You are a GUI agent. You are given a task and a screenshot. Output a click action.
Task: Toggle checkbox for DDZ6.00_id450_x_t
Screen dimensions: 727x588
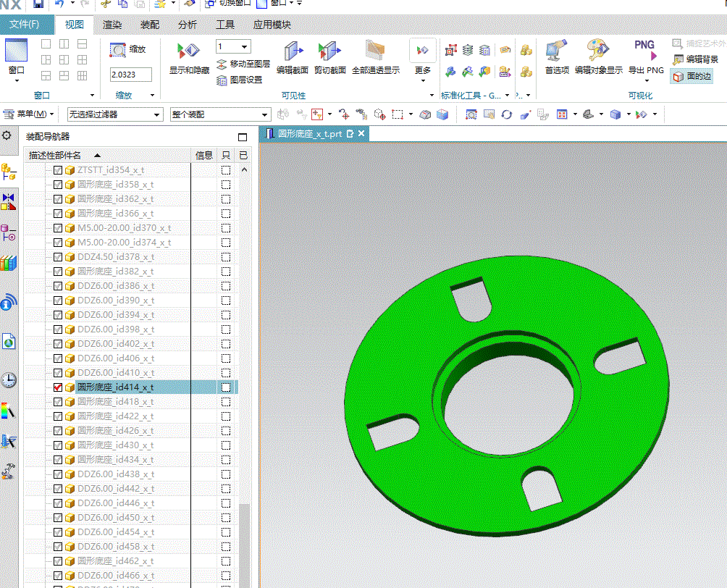[x=58, y=518]
